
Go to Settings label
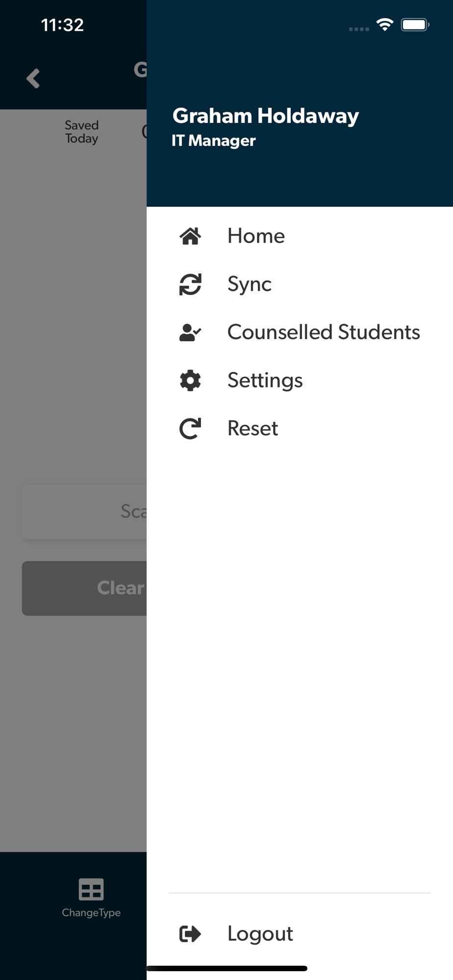click(x=265, y=380)
